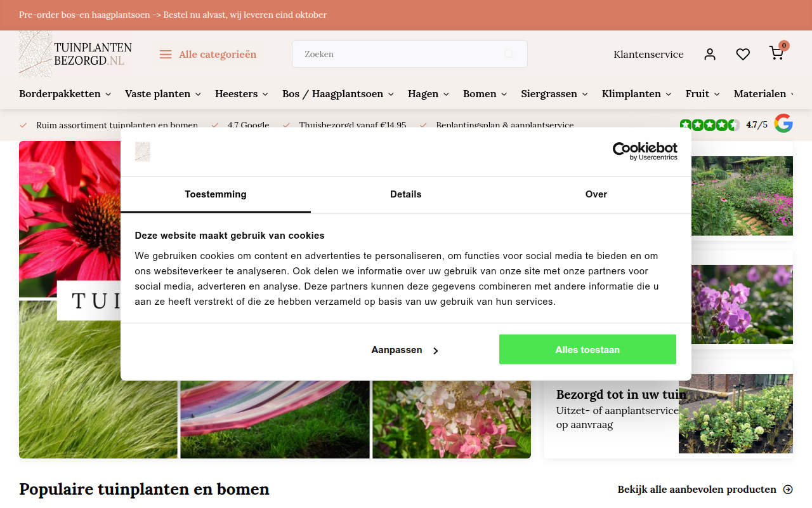Click the small leaf logo in cookie dialog

pyautogui.click(x=143, y=152)
